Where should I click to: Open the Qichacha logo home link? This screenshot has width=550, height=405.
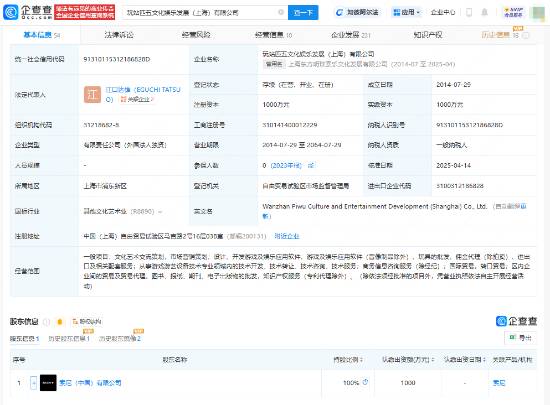tap(27, 12)
